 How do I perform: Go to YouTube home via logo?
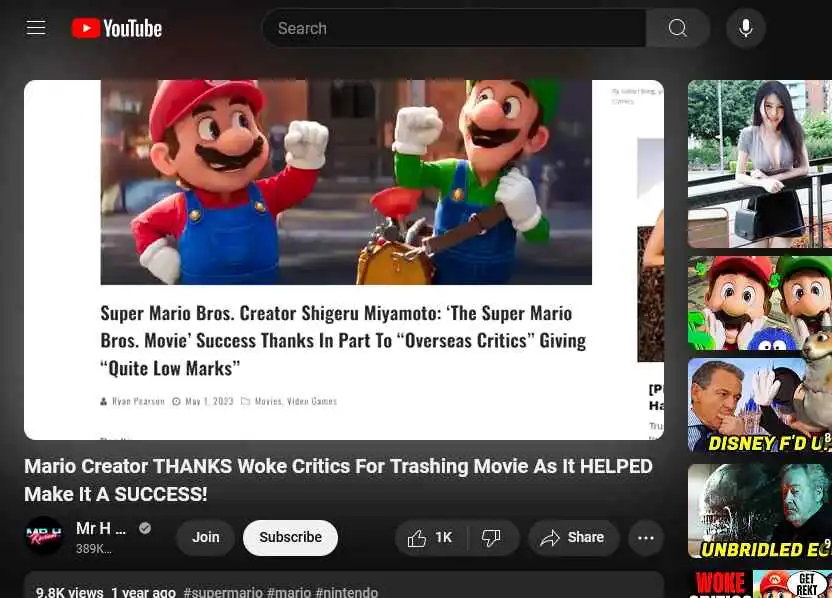(x=117, y=28)
